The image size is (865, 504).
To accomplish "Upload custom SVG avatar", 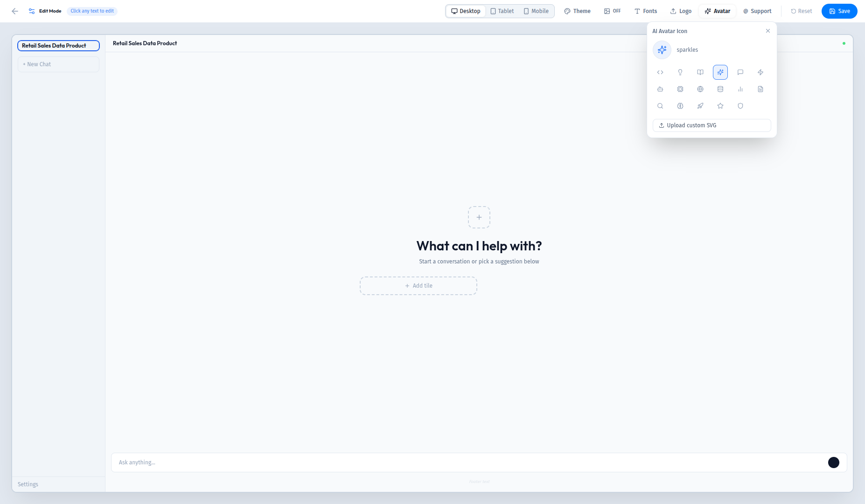I will tap(712, 125).
